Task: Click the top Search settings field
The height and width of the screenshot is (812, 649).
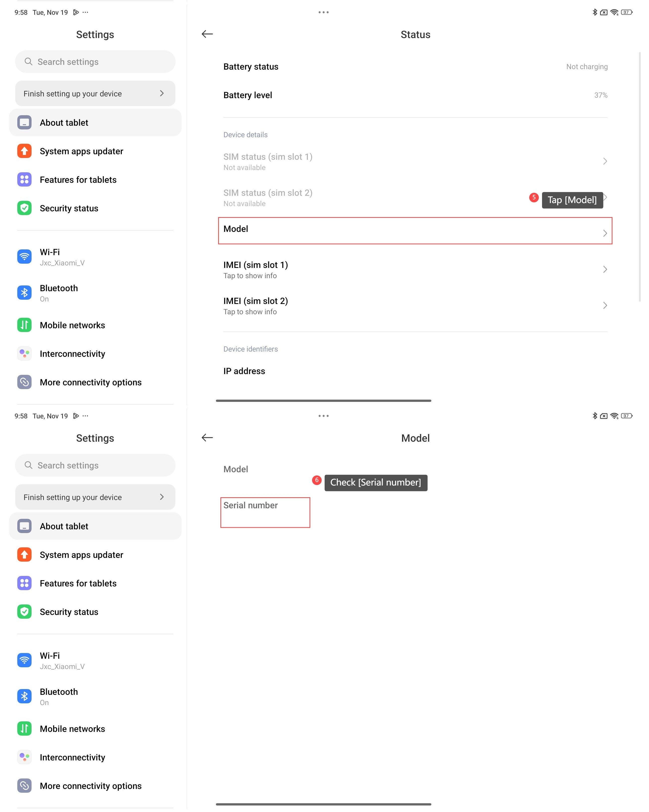Action: click(95, 62)
